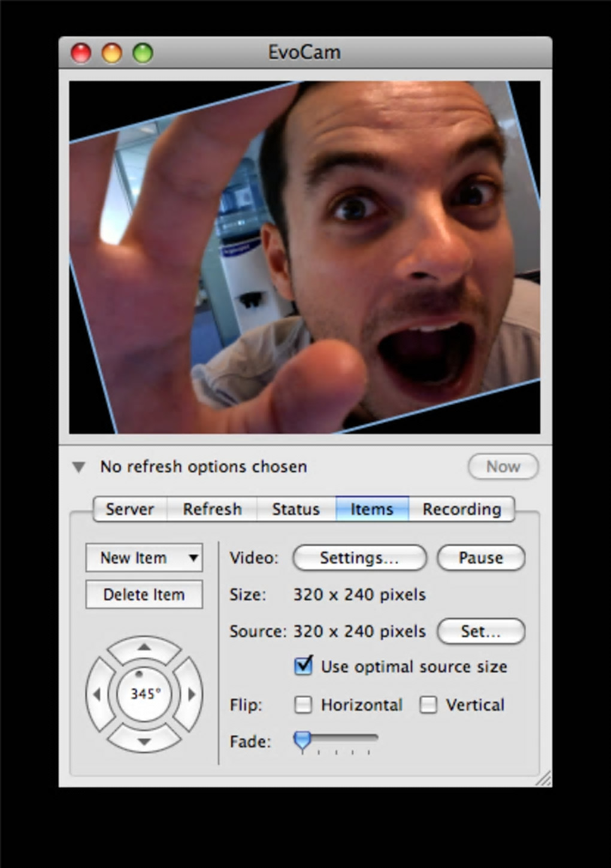The height and width of the screenshot is (868, 611).
Task: Open the Status tab
Action: click(x=296, y=509)
